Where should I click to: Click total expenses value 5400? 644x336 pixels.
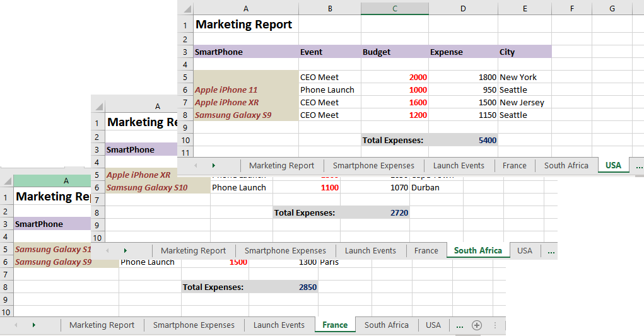pos(463,141)
